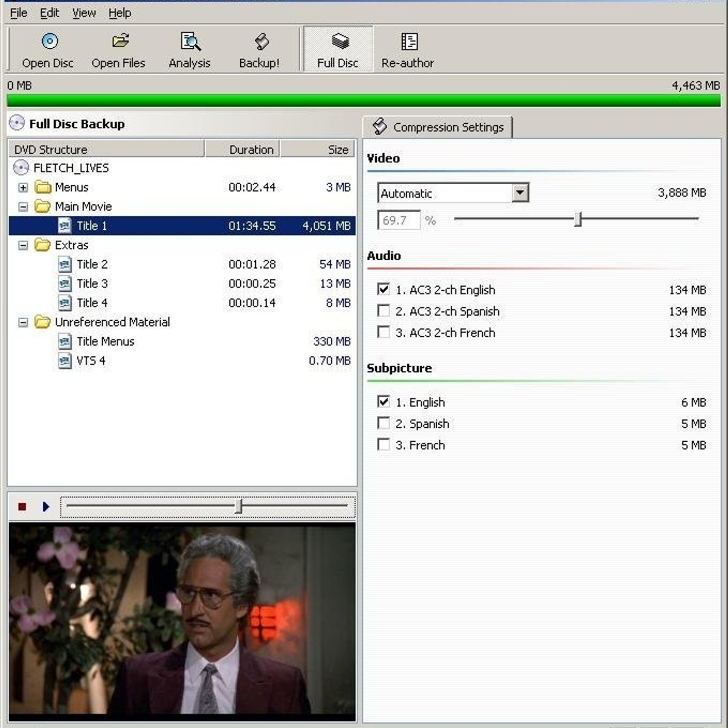Select the 'FLETCH_LIVES' root label

click(x=71, y=168)
